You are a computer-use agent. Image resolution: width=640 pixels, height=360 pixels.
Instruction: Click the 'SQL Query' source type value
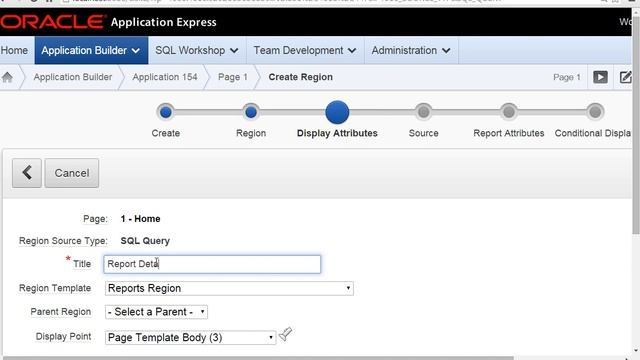(145, 241)
